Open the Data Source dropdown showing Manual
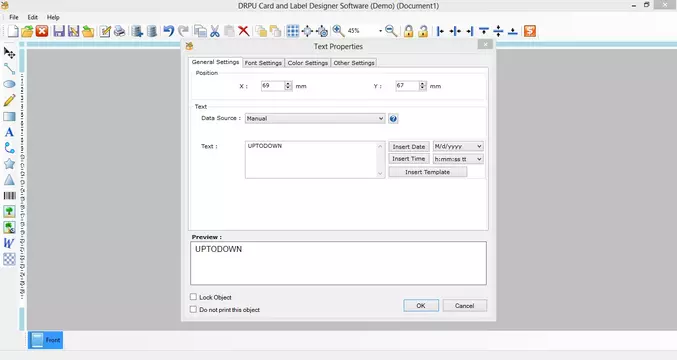Screen dimensions: 677x360 click(x=315, y=118)
